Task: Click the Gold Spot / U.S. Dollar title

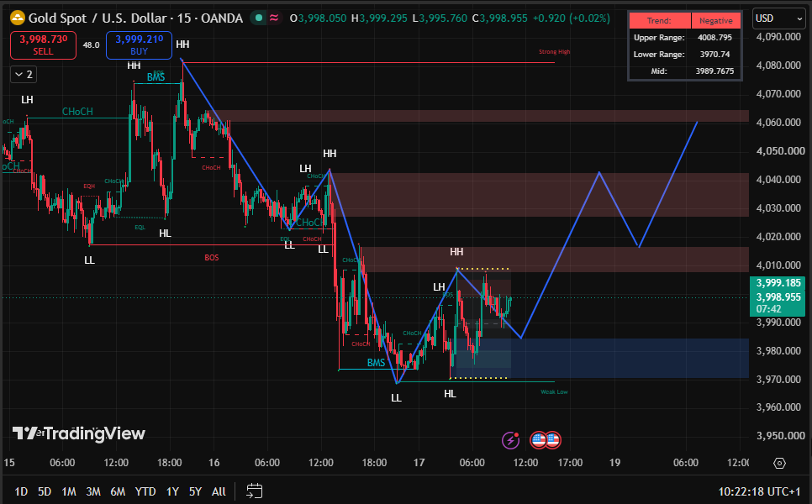Action: 98,18
